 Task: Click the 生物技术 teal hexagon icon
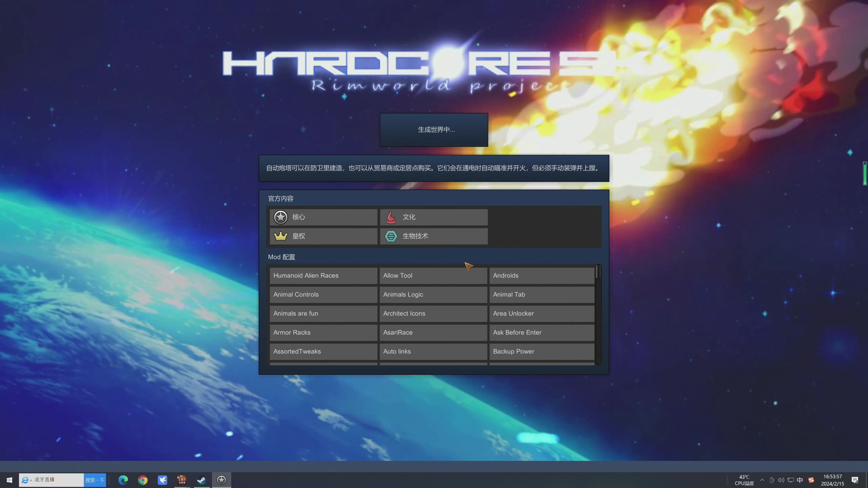391,236
